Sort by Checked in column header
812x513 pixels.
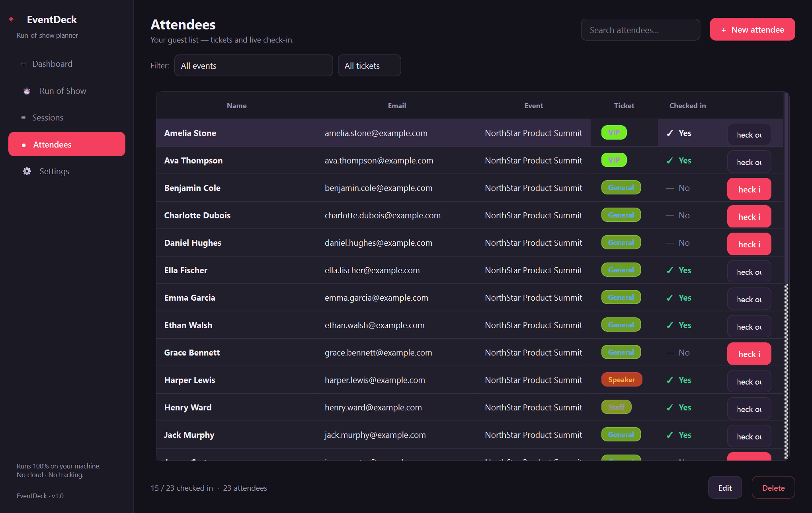click(x=687, y=105)
